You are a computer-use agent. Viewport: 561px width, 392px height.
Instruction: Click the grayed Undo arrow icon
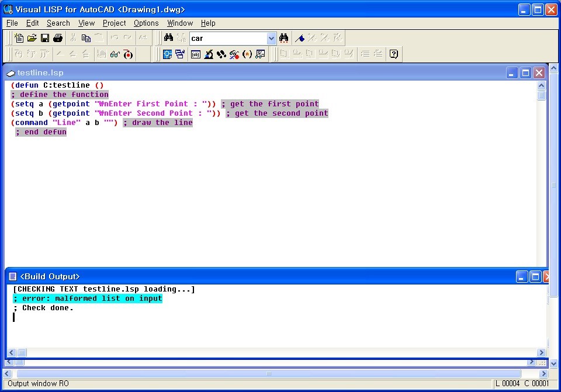coord(115,37)
